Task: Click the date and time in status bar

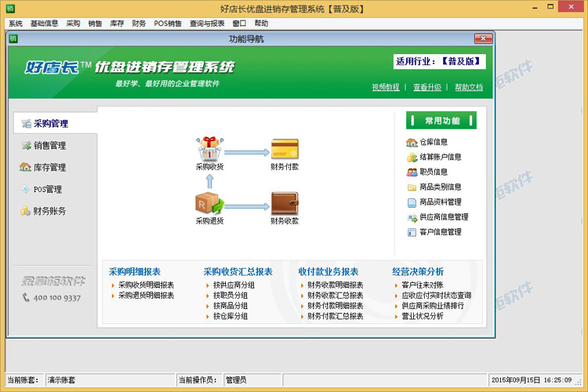Action: [x=532, y=379]
